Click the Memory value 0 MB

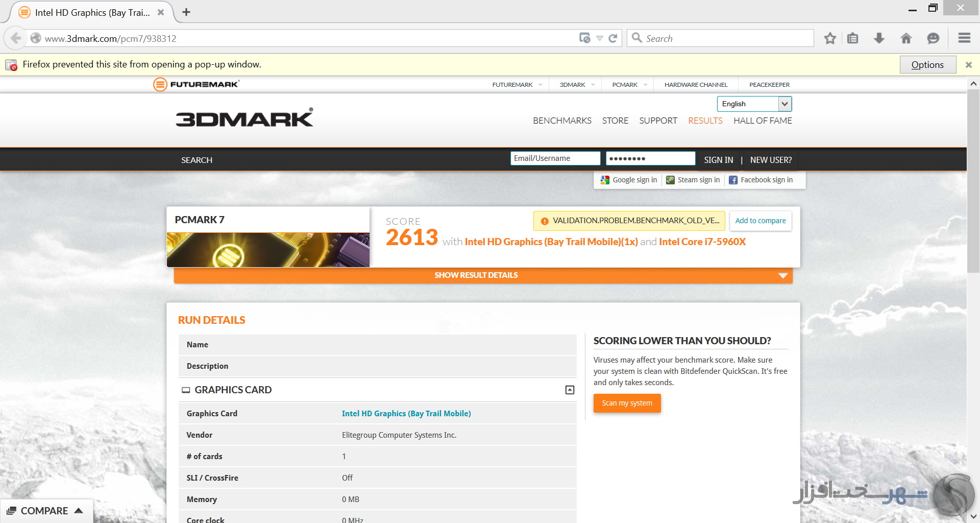pos(351,500)
